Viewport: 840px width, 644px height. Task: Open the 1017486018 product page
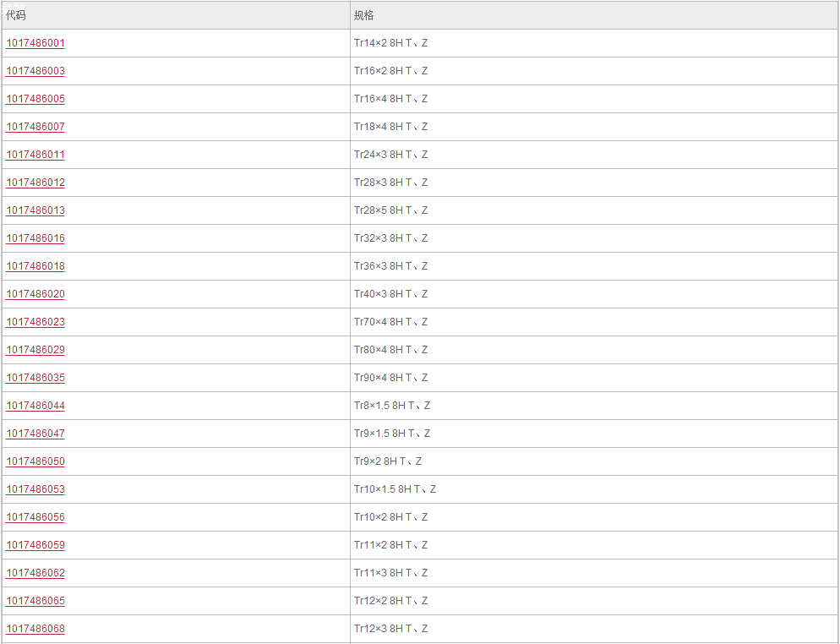(x=35, y=265)
